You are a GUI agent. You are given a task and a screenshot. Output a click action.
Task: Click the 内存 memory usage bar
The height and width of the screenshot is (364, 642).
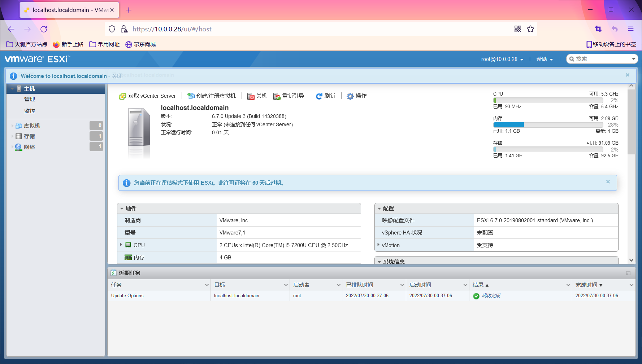point(548,125)
